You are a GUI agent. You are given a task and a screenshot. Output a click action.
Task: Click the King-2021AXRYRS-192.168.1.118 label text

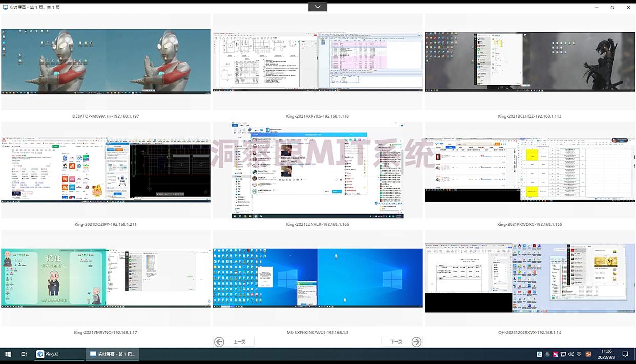pos(317,116)
